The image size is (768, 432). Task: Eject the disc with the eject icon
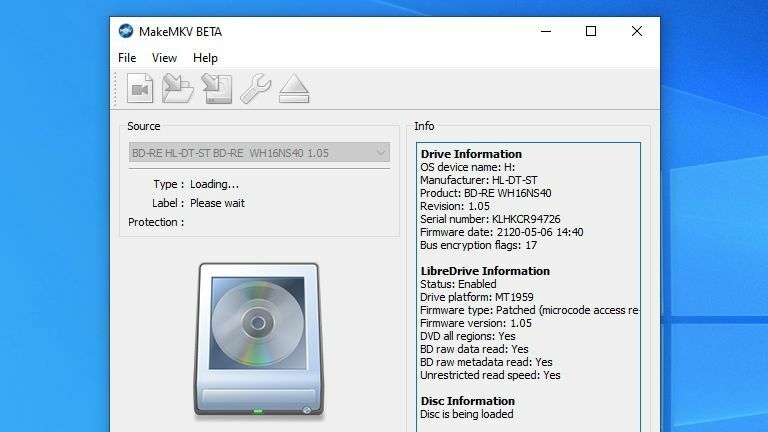tap(294, 89)
